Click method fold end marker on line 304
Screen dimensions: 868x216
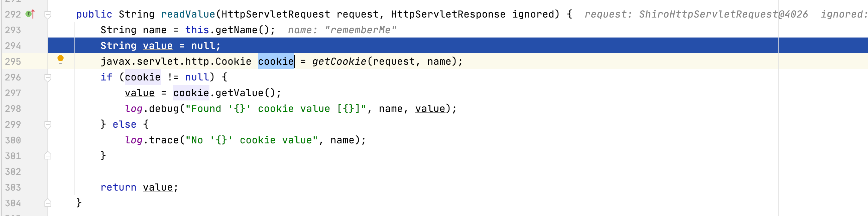pyautogui.click(x=48, y=203)
